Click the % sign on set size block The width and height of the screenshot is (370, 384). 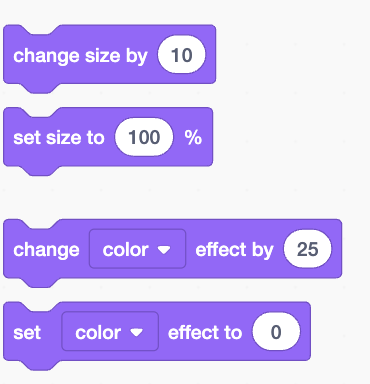click(193, 137)
